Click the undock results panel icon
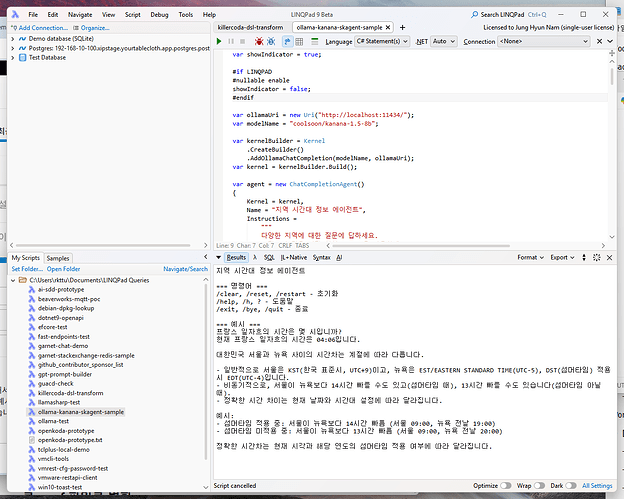The width and height of the screenshot is (624, 499). [596, 257]
